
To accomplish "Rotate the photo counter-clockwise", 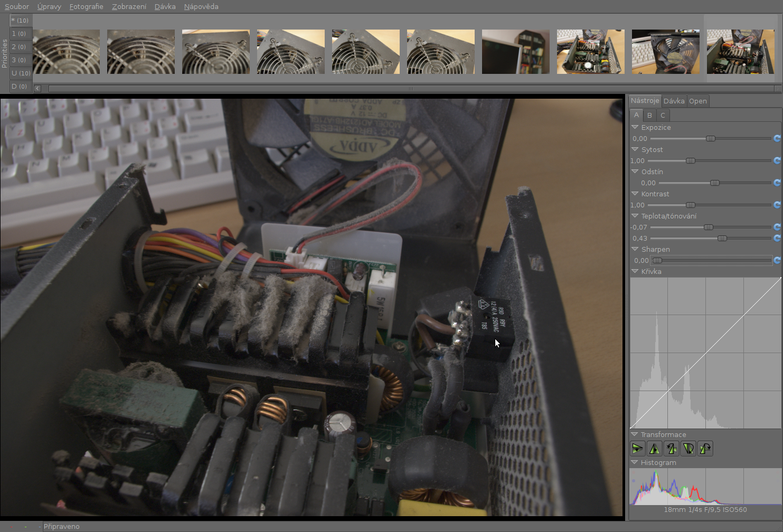I will click(x=671, y=449).
